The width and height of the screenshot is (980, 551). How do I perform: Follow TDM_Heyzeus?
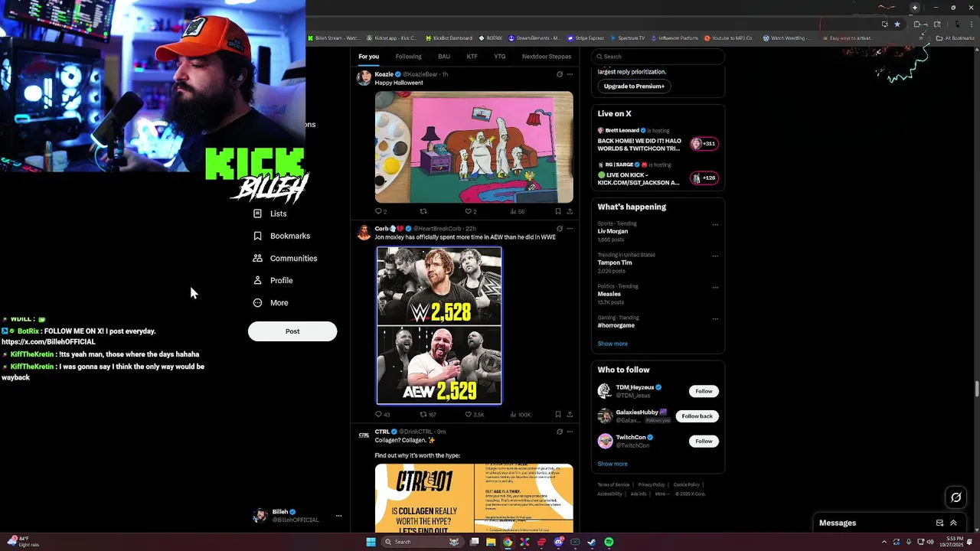704,391
